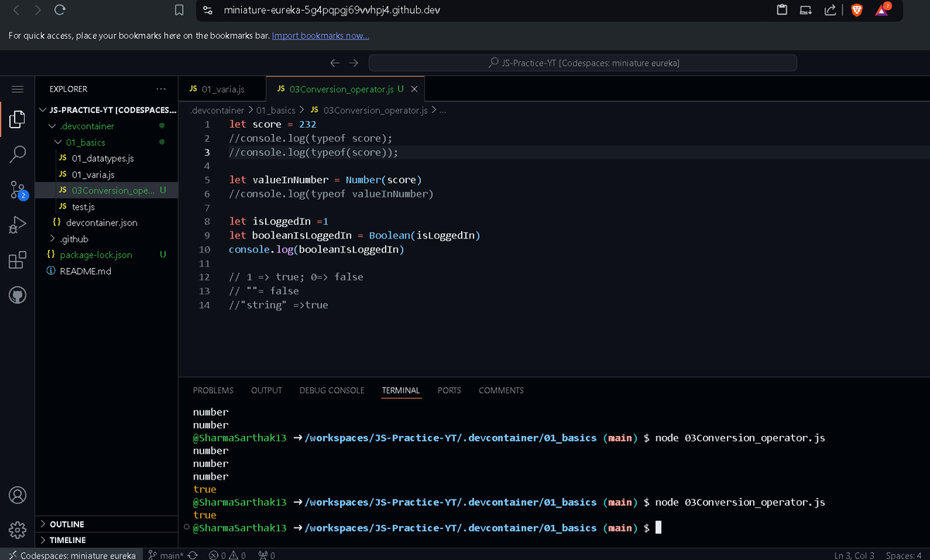Open the Search view in activity bar

pos(17,155)
